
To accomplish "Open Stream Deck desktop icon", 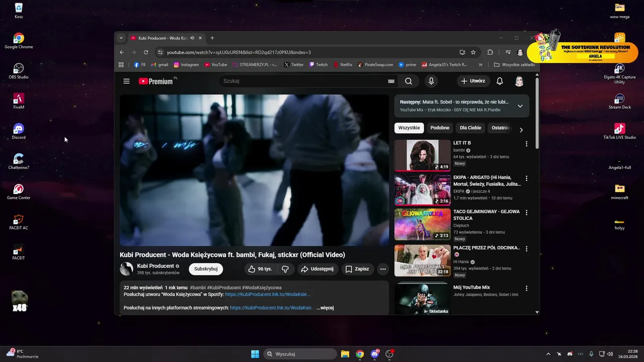I will (x=619, y=101).
